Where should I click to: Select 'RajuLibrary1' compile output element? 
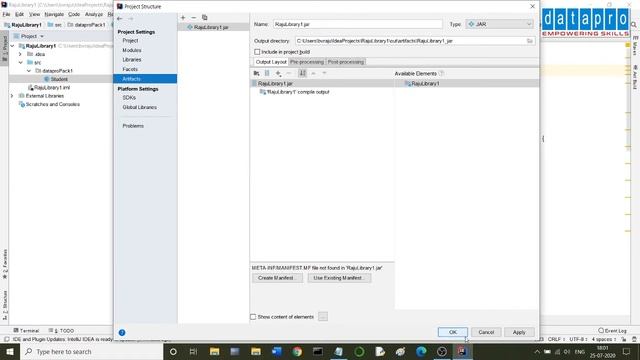point(298,92)
